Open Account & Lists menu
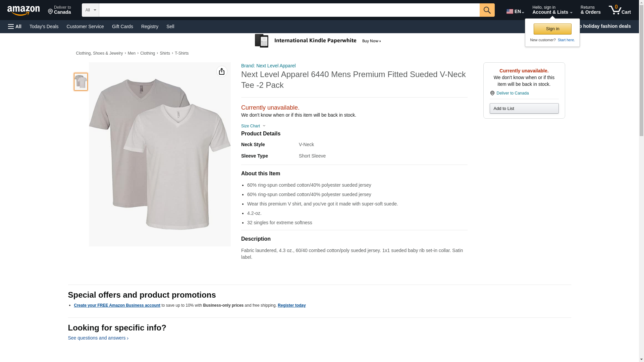 (x=552, y=10)
